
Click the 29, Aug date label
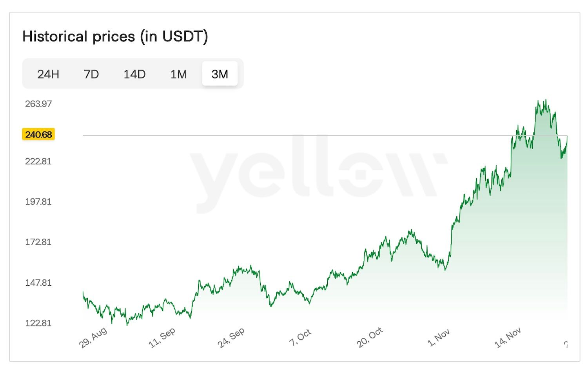(93, 337)
